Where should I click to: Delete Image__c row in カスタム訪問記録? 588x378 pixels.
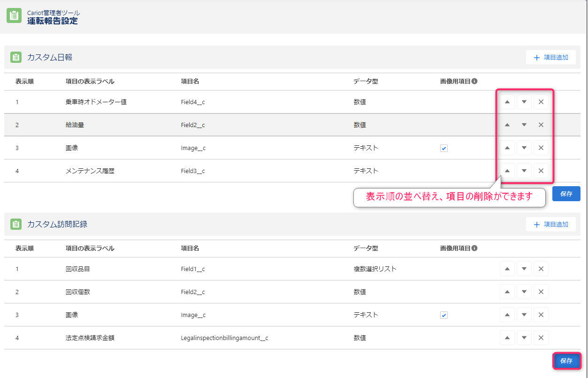pos(541,315)
